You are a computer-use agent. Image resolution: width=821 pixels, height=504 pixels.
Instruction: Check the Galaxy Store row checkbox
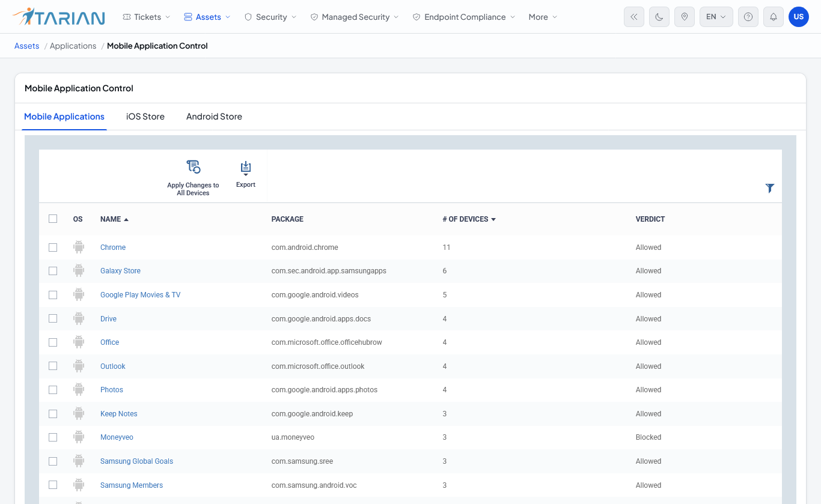click(53, 271)
